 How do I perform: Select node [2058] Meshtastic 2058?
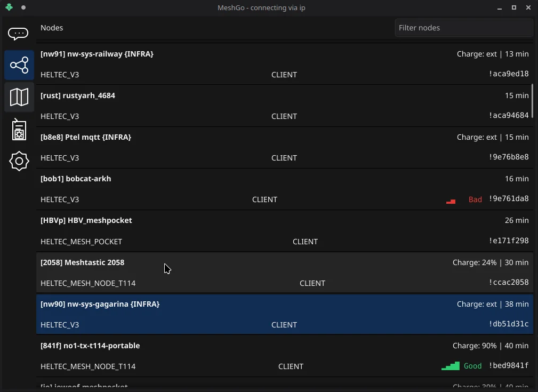tap(285, 273)
